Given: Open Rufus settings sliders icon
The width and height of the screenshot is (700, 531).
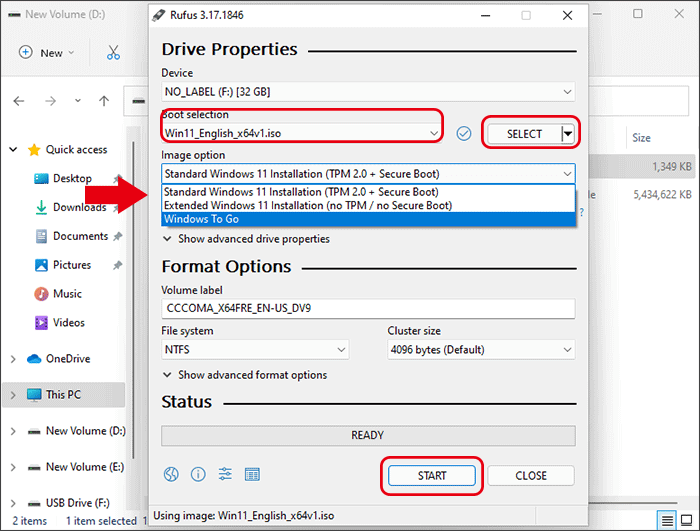Looking at the screenshot, I should click(x=225, y=474).
